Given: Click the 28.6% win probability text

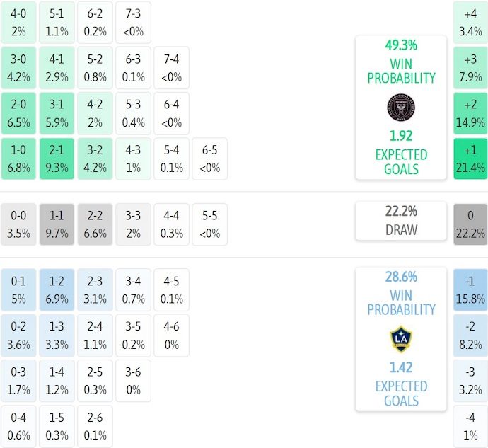Looking at the screenshot, I should coord(401,277).
